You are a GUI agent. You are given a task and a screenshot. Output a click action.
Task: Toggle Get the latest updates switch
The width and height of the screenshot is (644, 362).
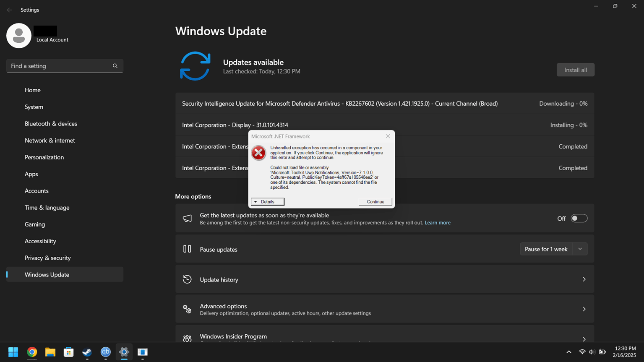[x=579, y=219]
